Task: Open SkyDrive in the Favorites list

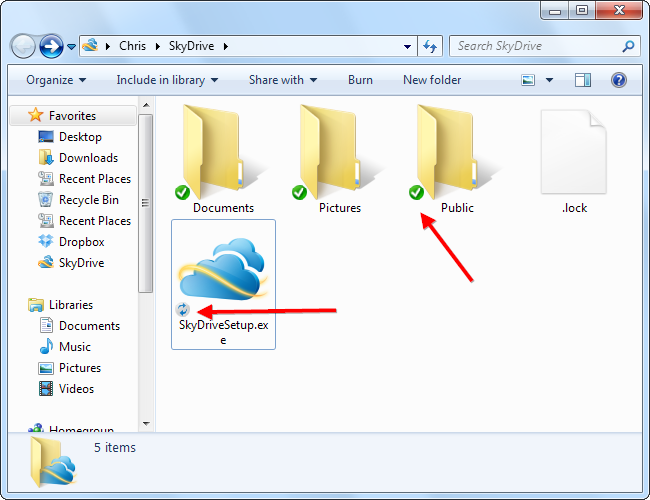Action: tap(81, 263)
